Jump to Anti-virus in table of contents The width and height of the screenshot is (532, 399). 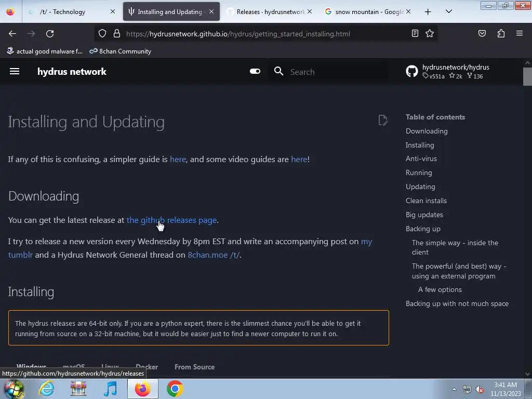421,158
